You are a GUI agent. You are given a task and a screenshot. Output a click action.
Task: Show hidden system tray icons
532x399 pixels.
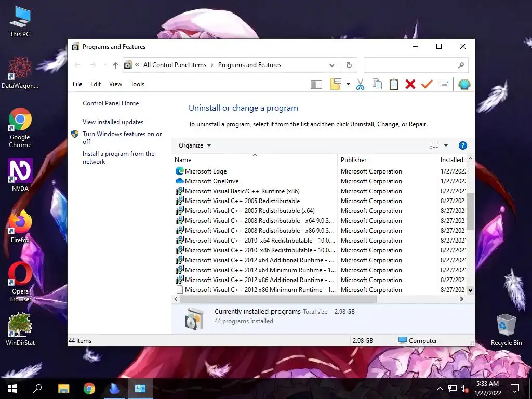(x=440, y=389)
